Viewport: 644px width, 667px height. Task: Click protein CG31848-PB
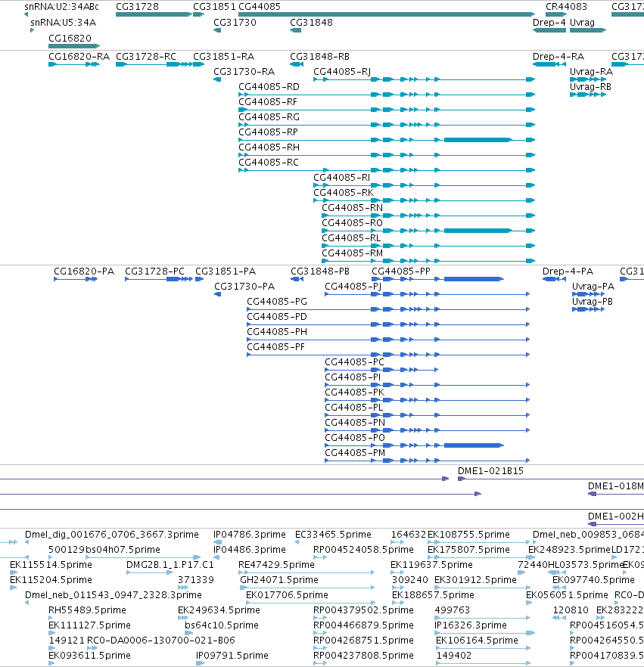pos(297,279)
